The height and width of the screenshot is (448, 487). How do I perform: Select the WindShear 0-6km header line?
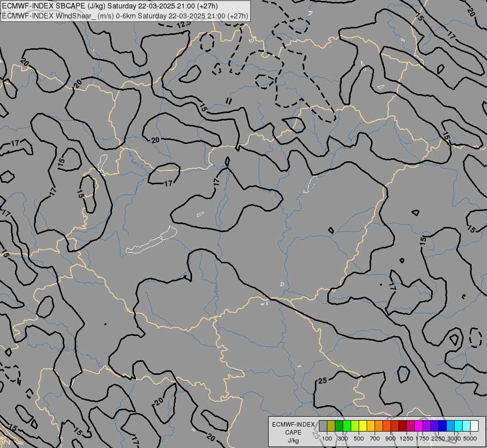[x=125, y=16]
